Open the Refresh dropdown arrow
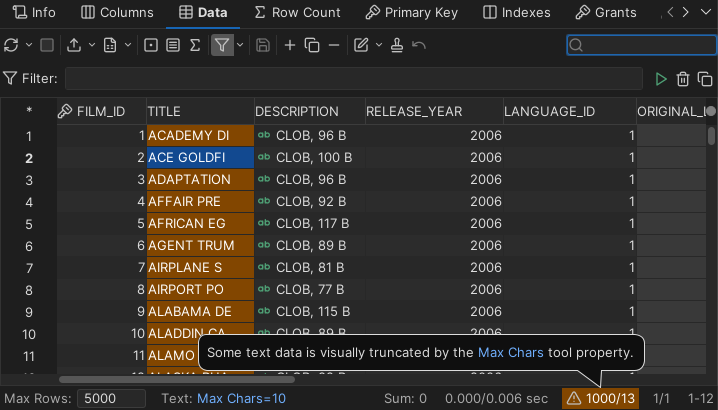 click(27, 45)
